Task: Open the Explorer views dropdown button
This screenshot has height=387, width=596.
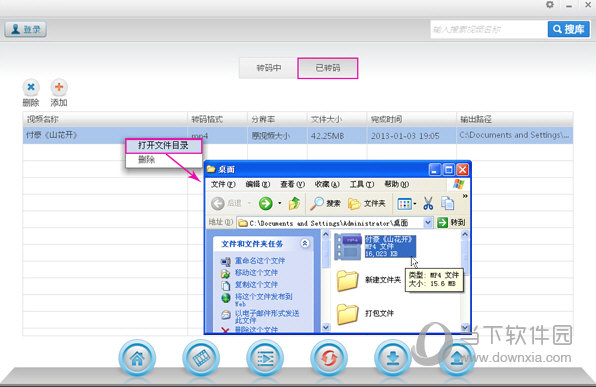Action: coord(406,204)
